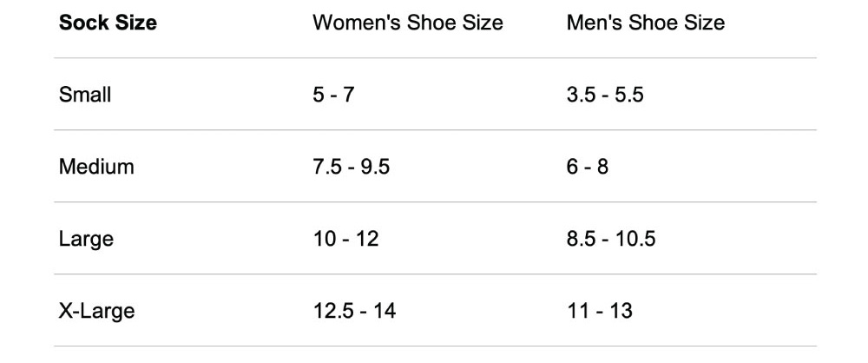The image size is (868, 363).
Task: Click the women's 10 - 12 size cell
Action: pyautogui.click(x=345, y=239)
